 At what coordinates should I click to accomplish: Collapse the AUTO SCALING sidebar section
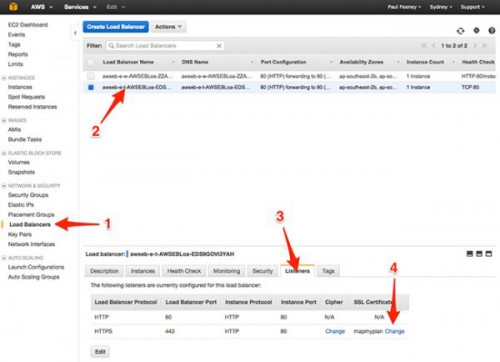click(x=4, y=258)
